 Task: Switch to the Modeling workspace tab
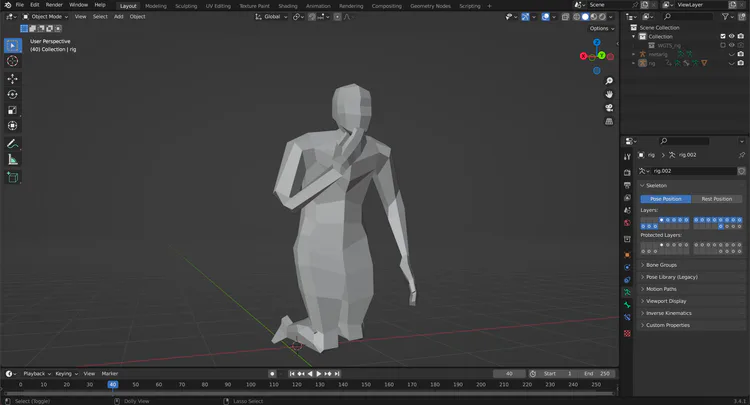(x=156, y=6)
